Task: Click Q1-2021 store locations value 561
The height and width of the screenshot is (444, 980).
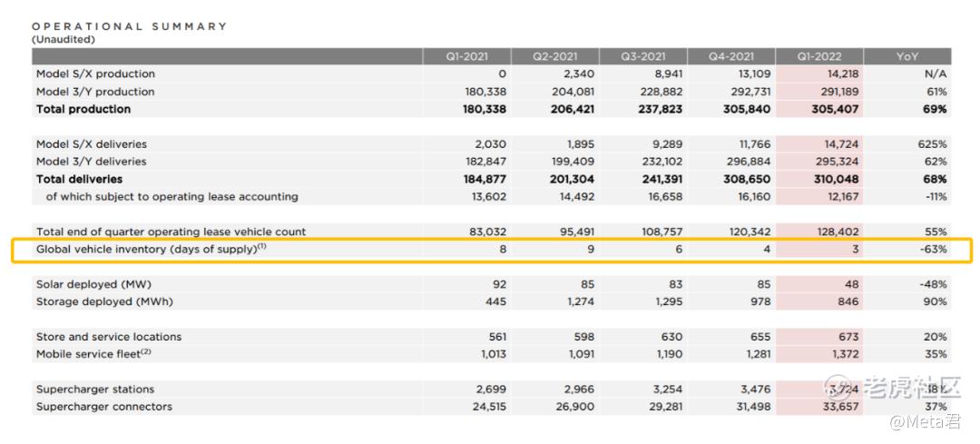Action: [x=496, y=337]
